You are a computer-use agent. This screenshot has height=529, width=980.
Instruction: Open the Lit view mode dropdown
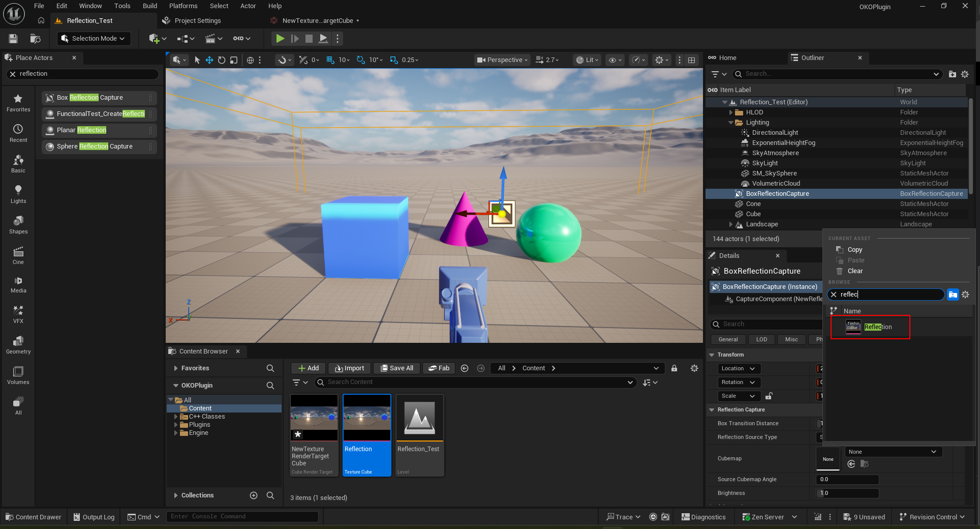tap(587, 60)
